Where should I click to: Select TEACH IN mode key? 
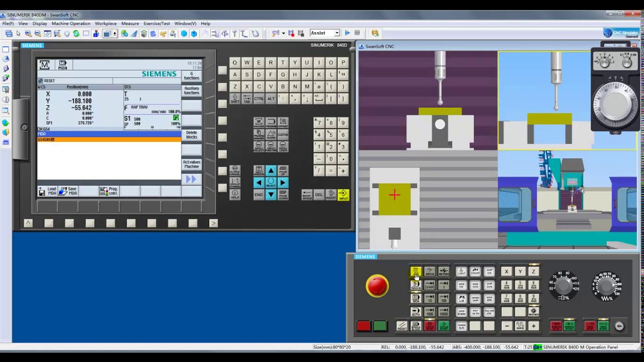416,285
